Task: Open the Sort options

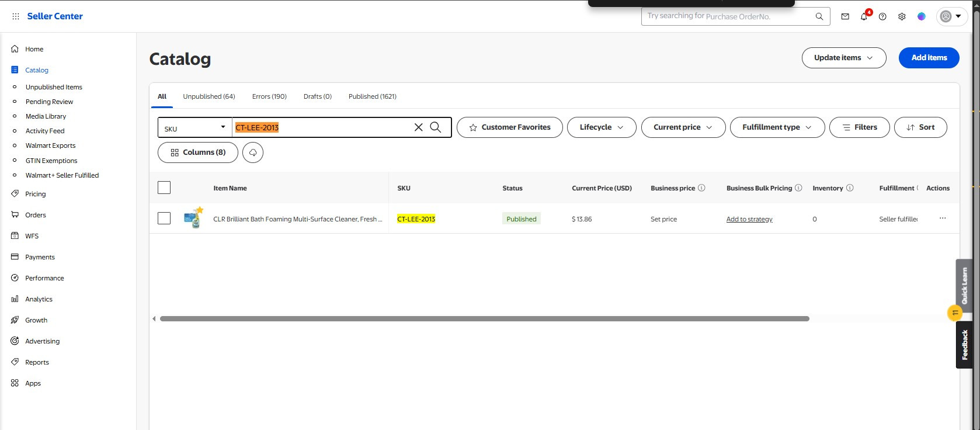Action: coord(920,127)
